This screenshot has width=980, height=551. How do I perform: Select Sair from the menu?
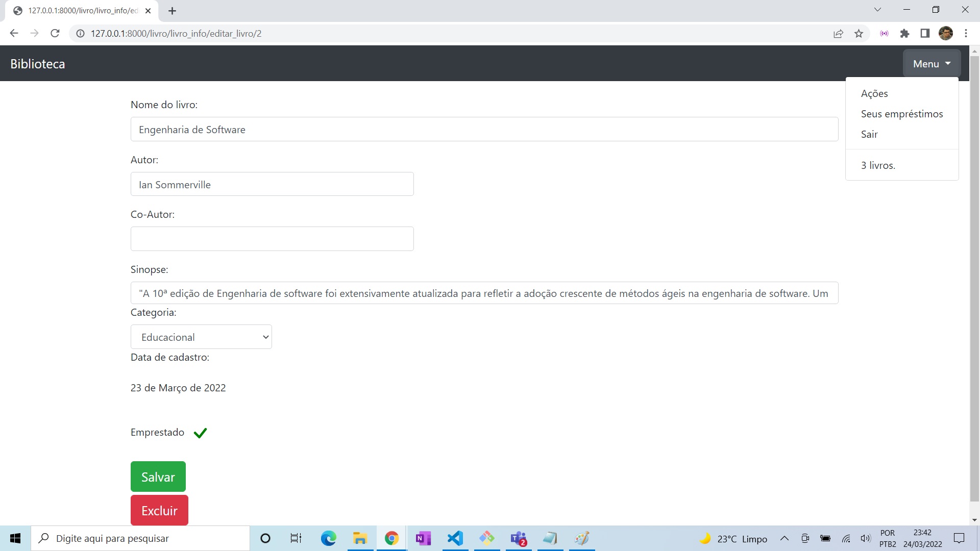[869, 134]
